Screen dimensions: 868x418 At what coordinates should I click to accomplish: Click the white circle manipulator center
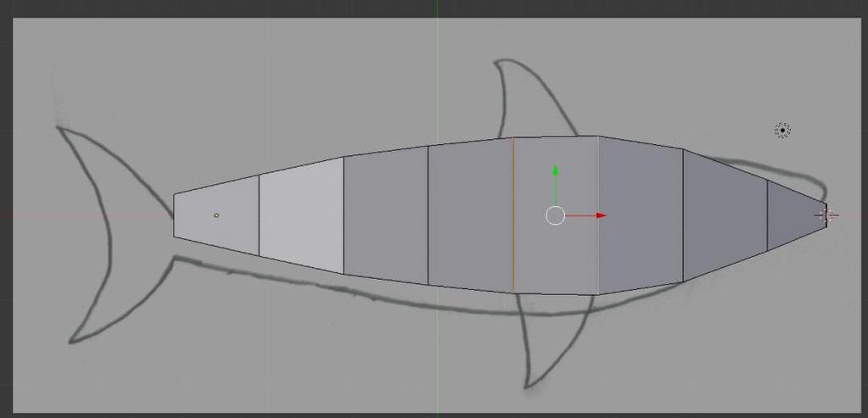[555, 215]
